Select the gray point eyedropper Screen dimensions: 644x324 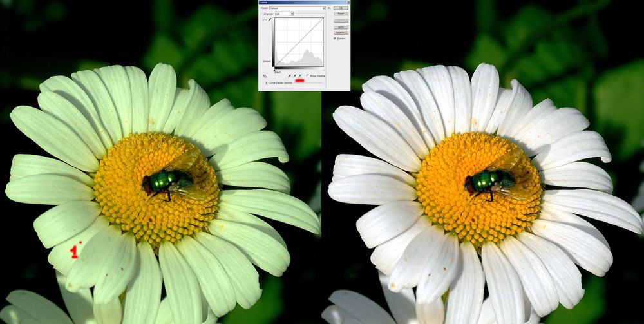[x=294, y=76]
